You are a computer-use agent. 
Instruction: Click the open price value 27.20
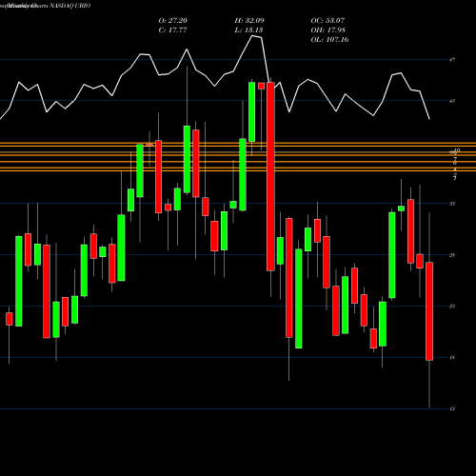coord(173,21)
